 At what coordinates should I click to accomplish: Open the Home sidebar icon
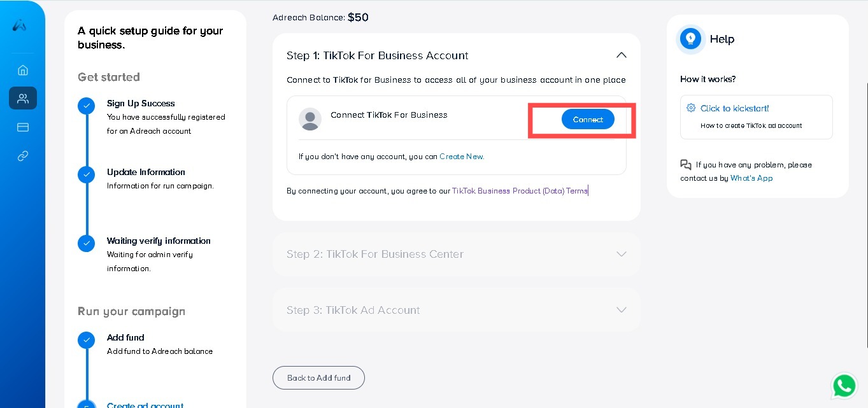click(23, 70)
